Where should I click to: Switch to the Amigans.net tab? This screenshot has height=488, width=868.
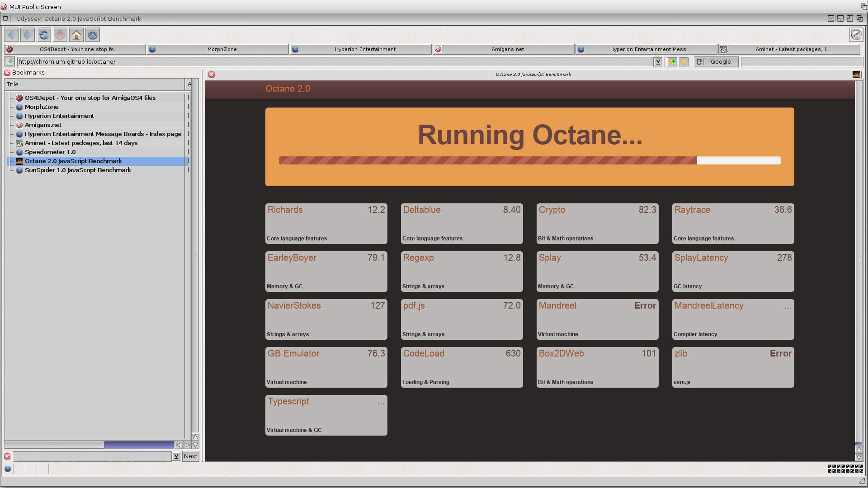504,49
